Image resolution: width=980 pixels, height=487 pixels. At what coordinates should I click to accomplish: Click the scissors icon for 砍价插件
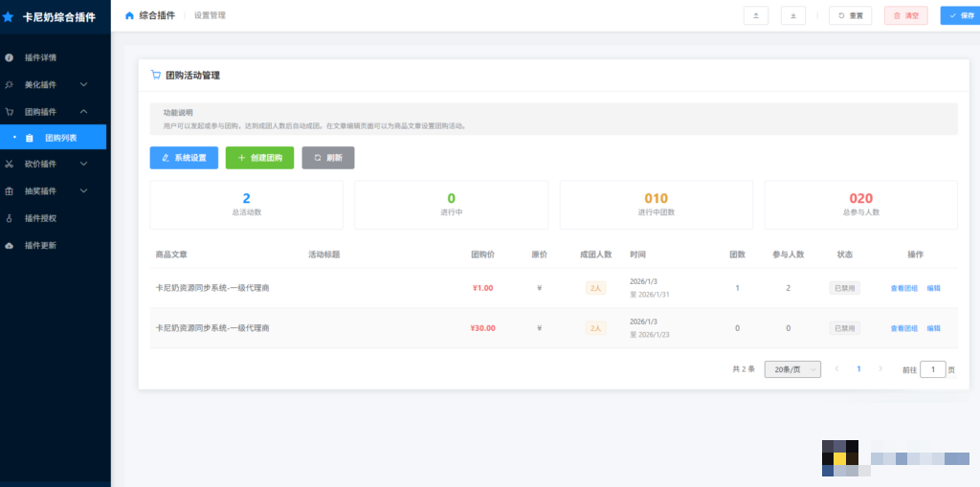(10, 164)
